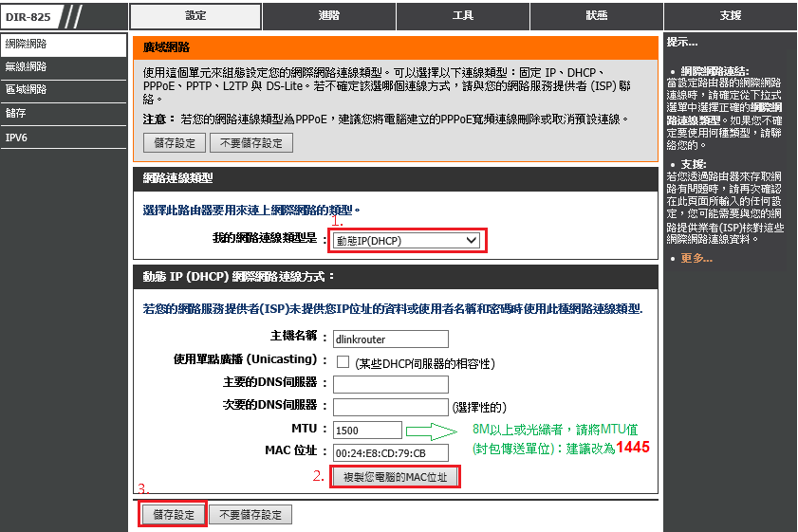798x532 pixels.
Task: Click the 主機名稱 input field
Action: [390, 339]
